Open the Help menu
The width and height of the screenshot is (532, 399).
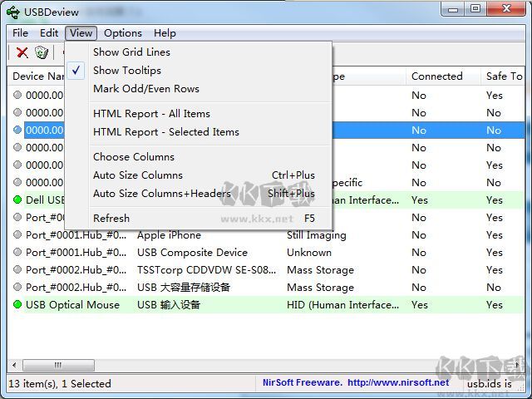(x=165, y=33)
